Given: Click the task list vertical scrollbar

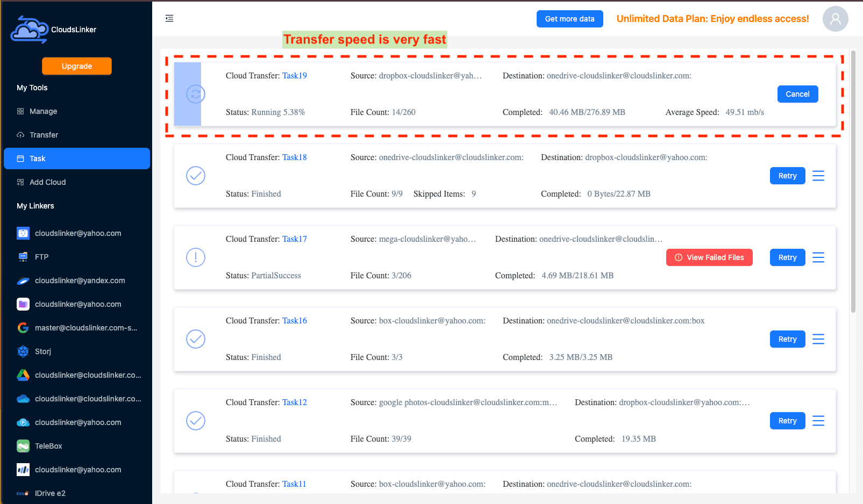Looking at the screenshot, I should [x=853, y=182].
